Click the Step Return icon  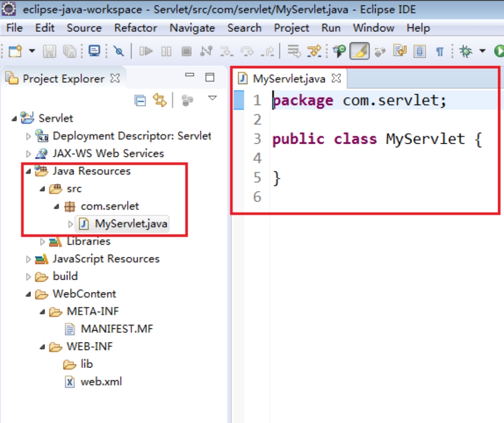point(267,51)
